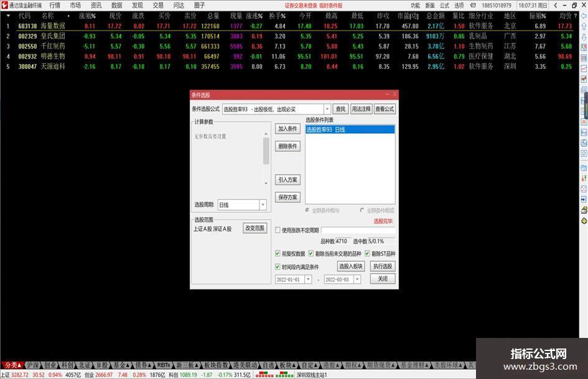Screen dimensions: 588x379
Task: Click the left chevron icon in title bar
Action: (556, 5)
